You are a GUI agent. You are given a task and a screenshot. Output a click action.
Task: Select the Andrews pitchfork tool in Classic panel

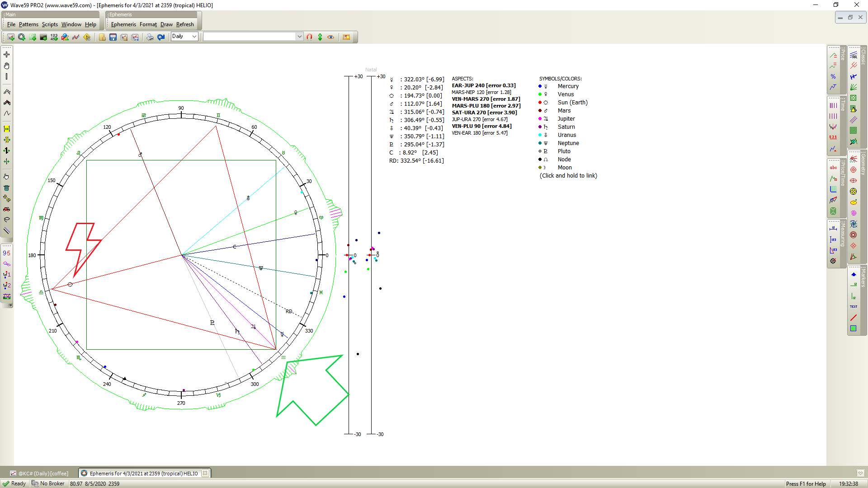coord(854,66)
